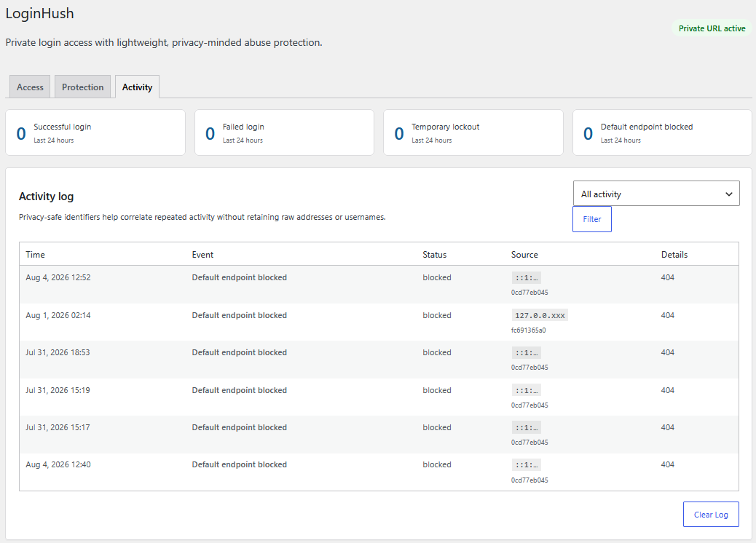Image resolution: width=756 pixels, height=543 pixels.
Task: Click the blocked status in the 12:52 row
Action: tap(437, 277)
